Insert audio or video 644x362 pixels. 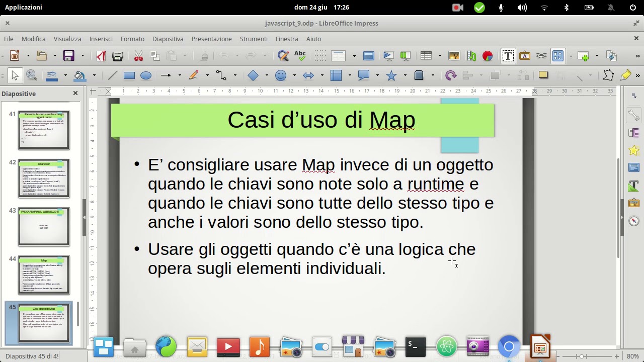pos(471,56)
